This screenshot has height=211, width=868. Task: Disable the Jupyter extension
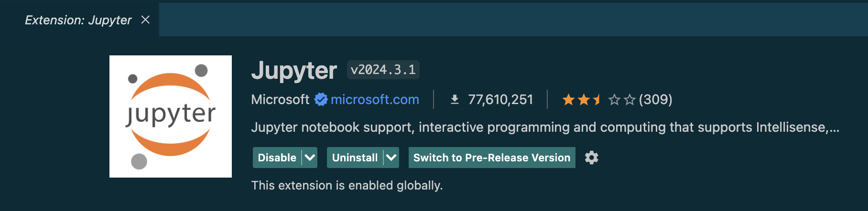277,158
